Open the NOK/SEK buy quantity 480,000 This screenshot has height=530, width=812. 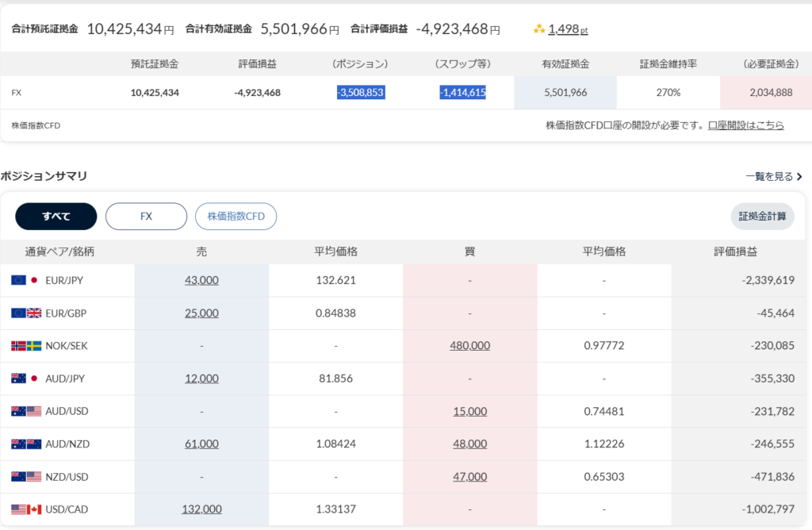[x=469, y=345]
